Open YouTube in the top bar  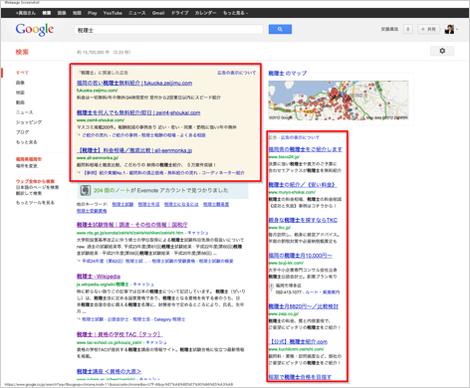(112, 13)
